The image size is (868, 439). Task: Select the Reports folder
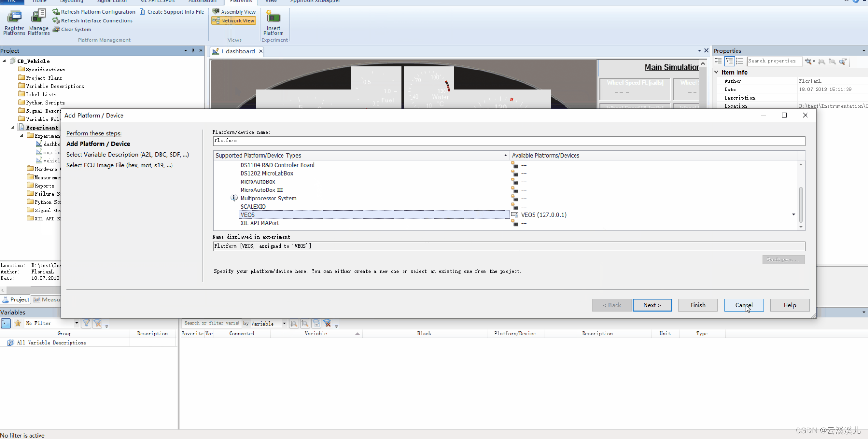tap(40, 186)
